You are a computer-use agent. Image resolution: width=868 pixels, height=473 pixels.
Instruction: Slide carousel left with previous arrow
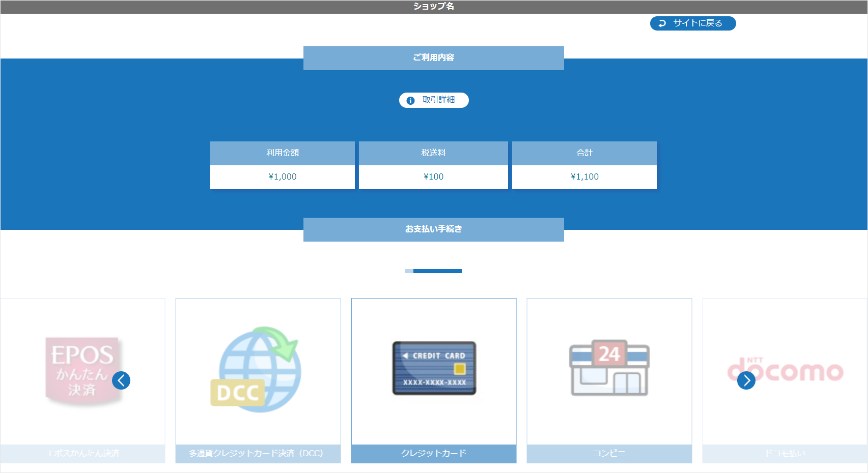[x=121, y=380]
